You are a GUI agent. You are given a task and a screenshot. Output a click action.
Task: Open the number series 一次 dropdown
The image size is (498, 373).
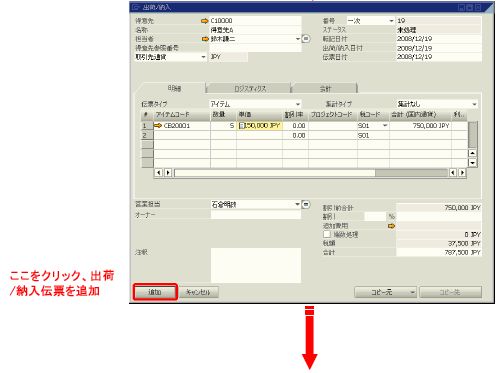391,21
